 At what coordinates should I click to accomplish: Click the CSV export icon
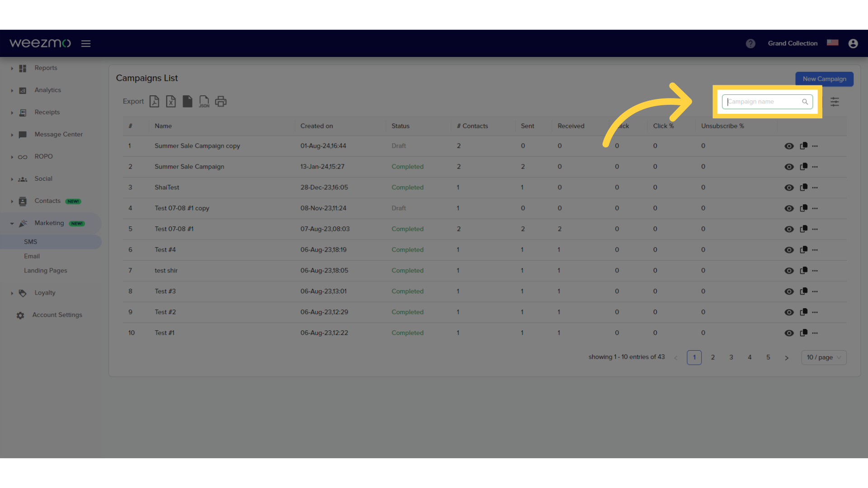click(187, 101)
